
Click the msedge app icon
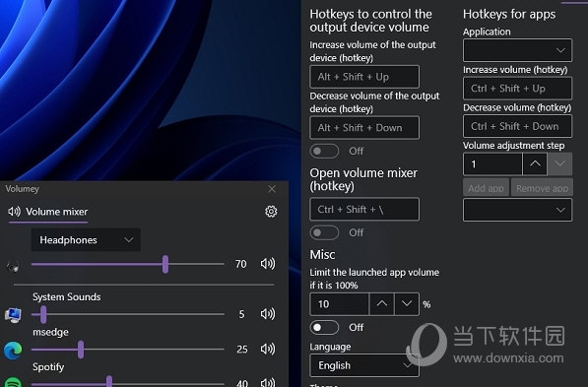(x=13, y=350)
